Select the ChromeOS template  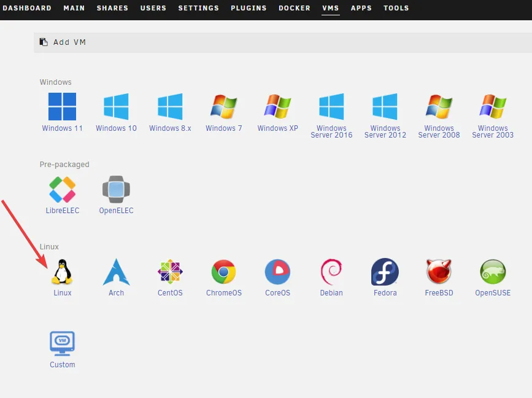click(224, 272)
